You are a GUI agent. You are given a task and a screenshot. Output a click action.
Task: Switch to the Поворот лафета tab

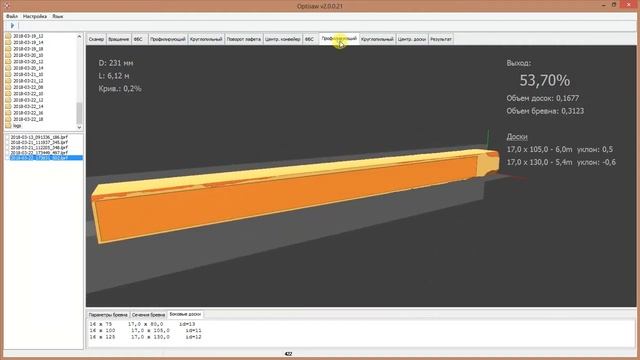tap(244, 39)
